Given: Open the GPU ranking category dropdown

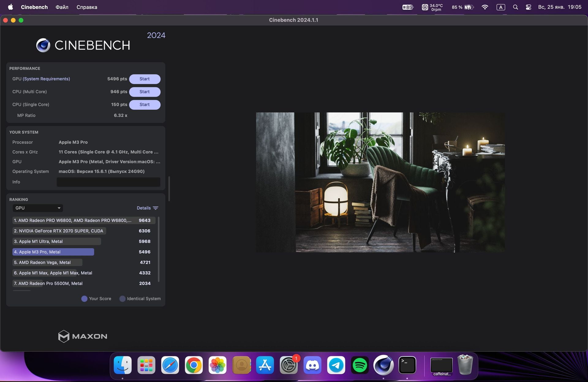Looking at the screenshot, I should pyautogui.click(x=38, y=208).
